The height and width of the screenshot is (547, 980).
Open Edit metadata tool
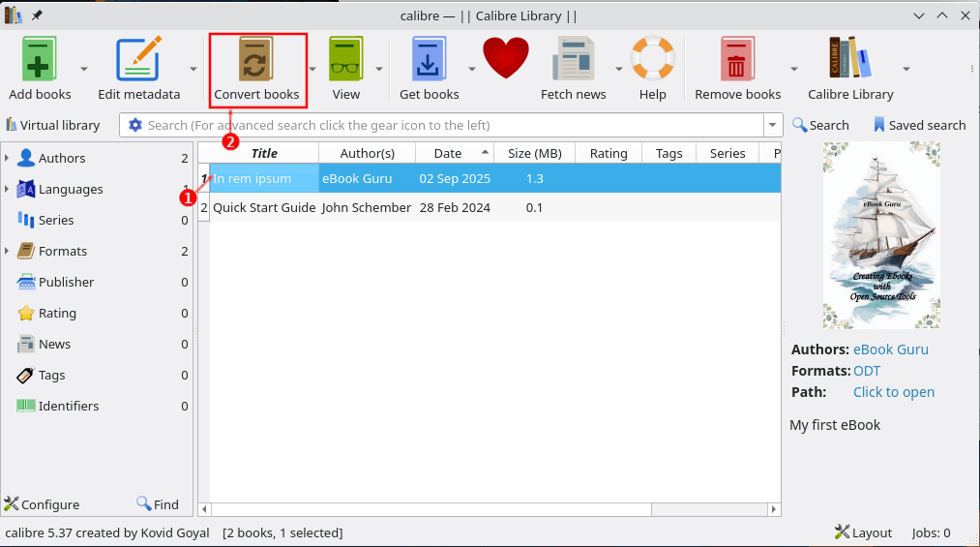click(x=138, y=60)
